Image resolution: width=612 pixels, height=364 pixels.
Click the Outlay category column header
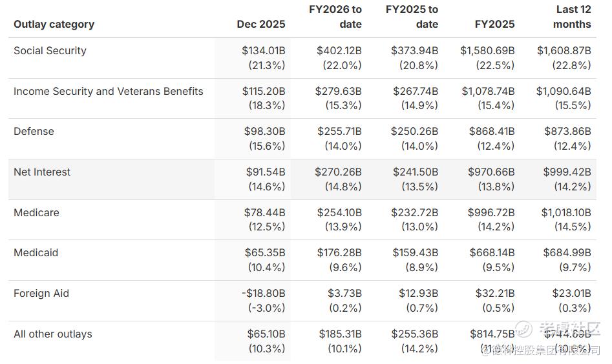(x=54, y=24)
